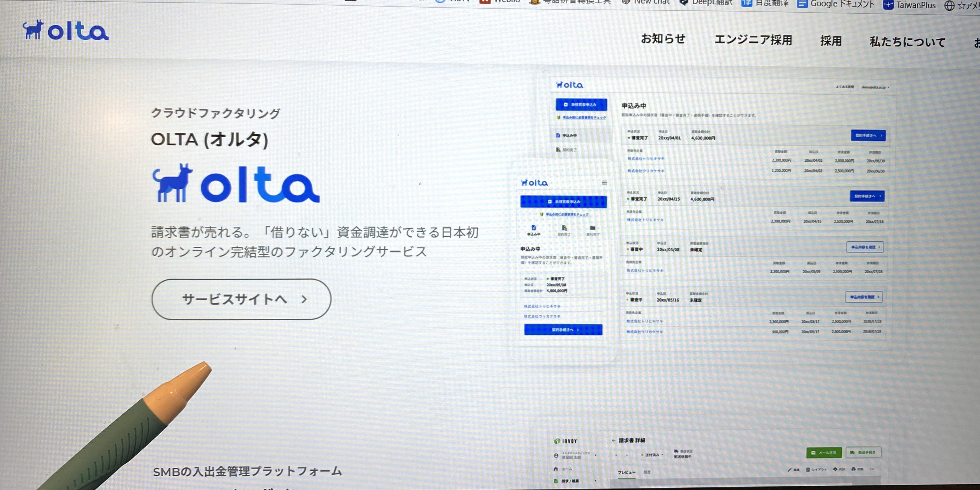Open the エンジニア採用 navigation item
The height and width of the screenshot is (490, 980).
coord(753,40)
